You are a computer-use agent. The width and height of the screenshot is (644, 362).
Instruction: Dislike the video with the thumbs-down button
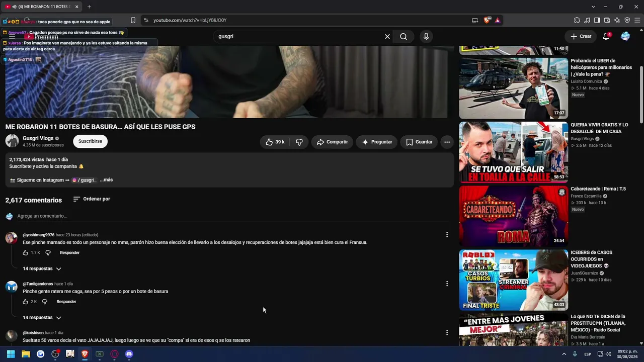pyautogui.click(x=299, y=142)
